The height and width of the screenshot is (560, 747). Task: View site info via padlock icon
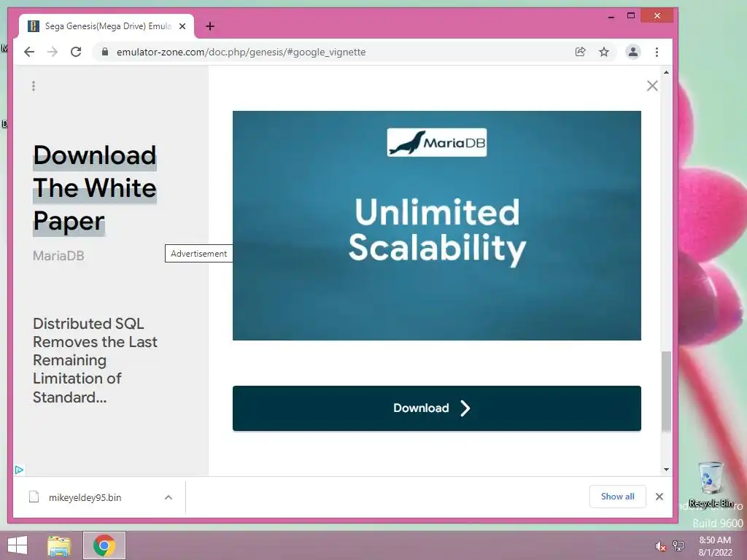(105, 52)
